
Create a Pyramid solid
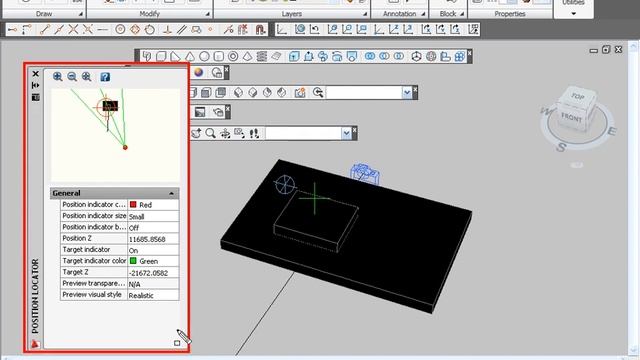[247, 56]
